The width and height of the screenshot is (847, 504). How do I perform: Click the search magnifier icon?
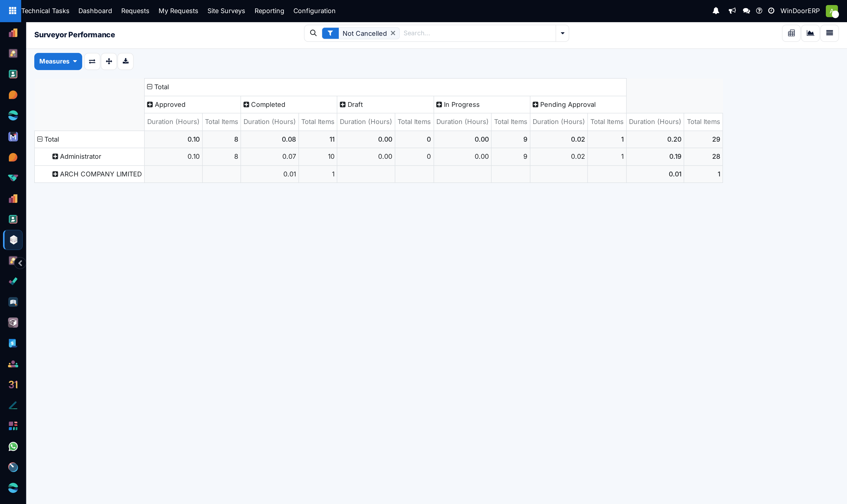tap(313, 33)
